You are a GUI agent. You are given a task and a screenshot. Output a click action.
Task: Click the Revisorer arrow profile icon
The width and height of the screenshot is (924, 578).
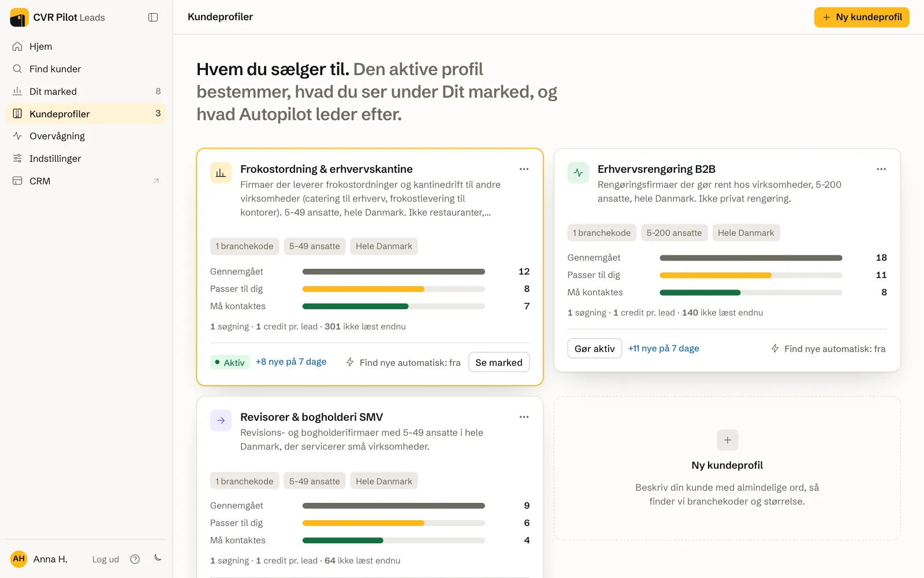221,420
